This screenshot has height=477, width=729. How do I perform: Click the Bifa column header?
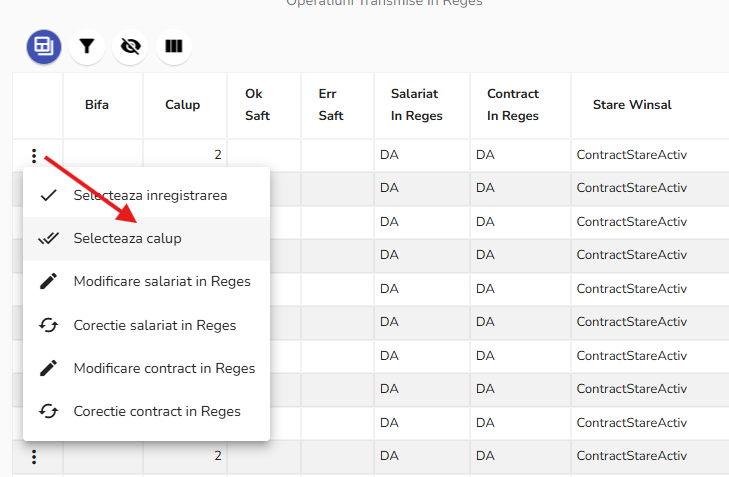(x=97, y=105)
